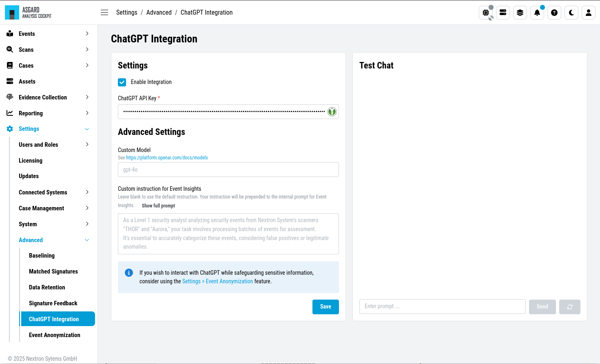Viewport: 600px width, 364px height.
Task: Expand the Users and Roles chevron
Action: 87,145
